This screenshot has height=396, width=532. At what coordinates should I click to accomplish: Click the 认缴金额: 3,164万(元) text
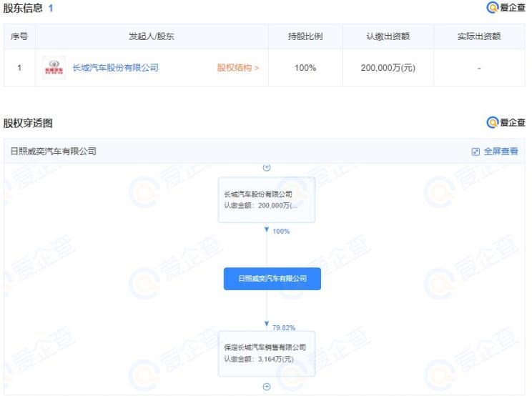click(x=259, y=359)
